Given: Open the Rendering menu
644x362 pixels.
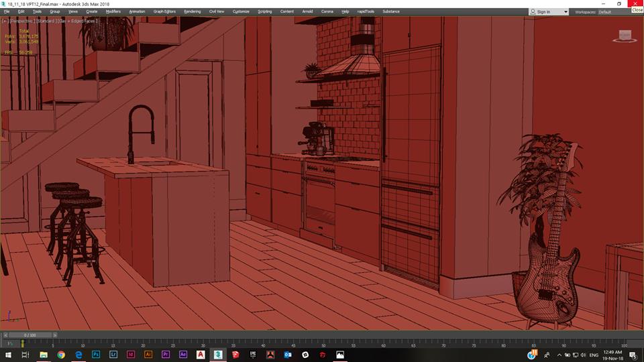Looking at the screenshot, I should click(x=192, y=11).
